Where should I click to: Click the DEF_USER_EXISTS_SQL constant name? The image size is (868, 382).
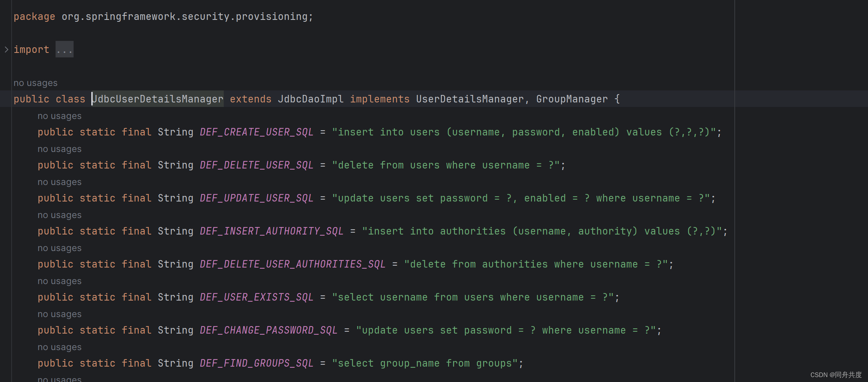click(257, 297)
